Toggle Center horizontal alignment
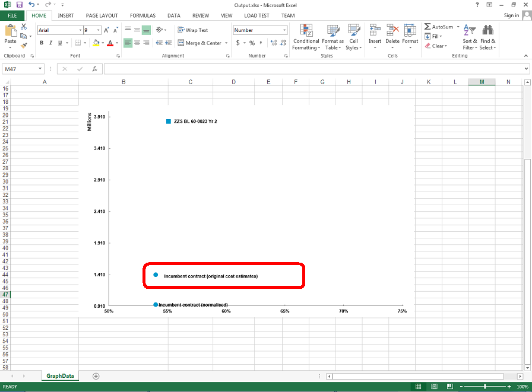This screenshot has width=532, height=392. pos(137,43)
